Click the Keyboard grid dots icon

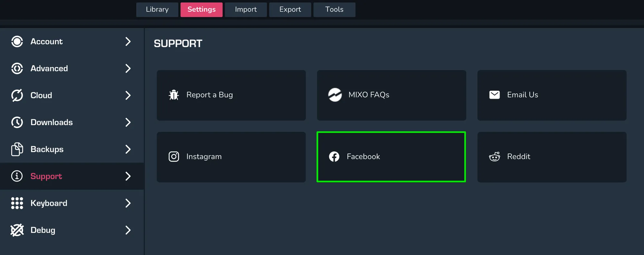coord(17,203)
